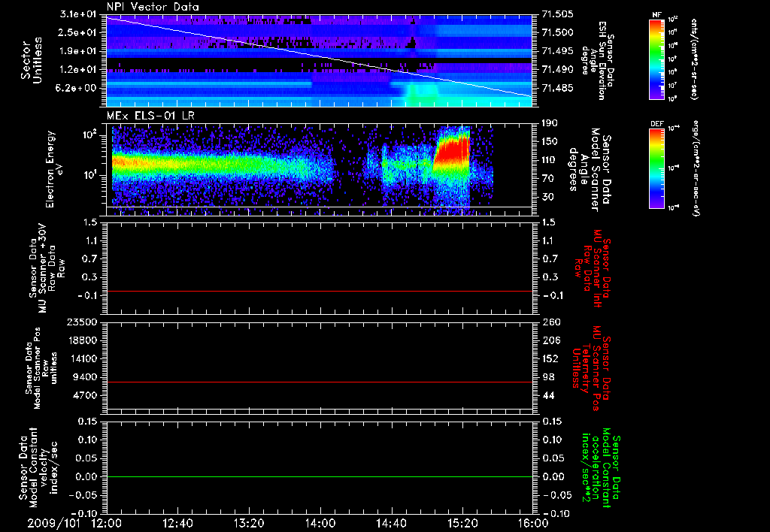Click the 16:00 time axis label
The image size is (770, 532).
pos(533,523)
